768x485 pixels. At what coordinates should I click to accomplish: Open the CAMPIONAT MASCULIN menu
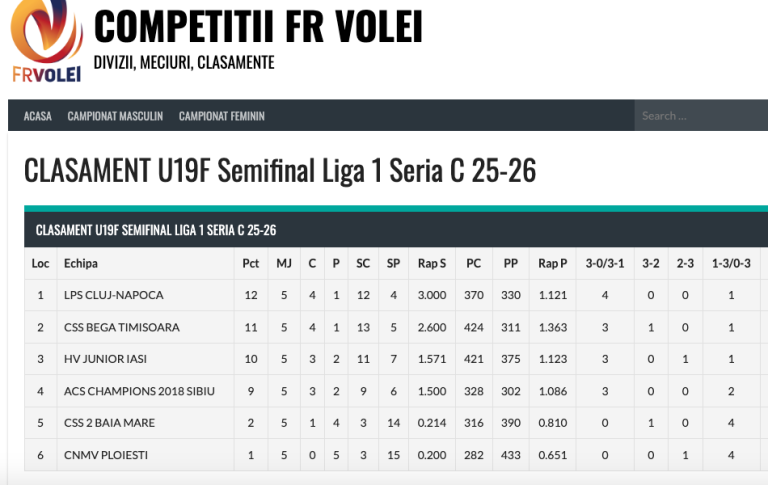pos(115,116)
